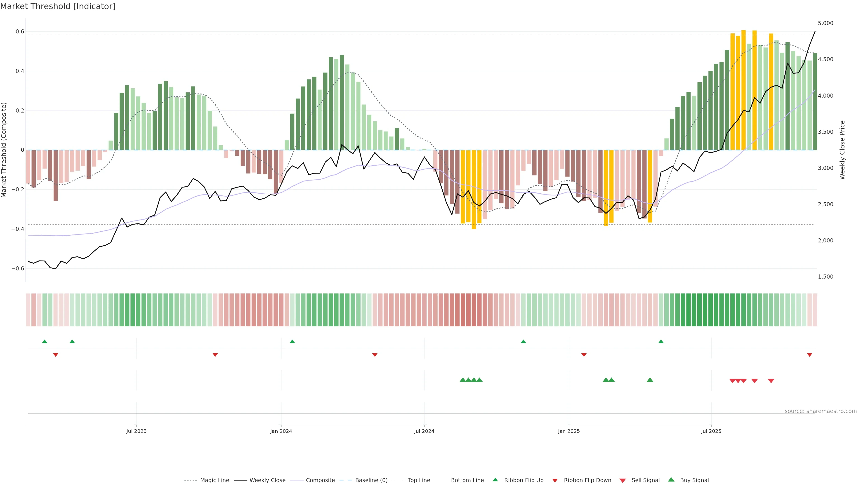868x488 pixels.
Task: Toggle Weekly Close series in the legend
Action: tap(267, 480)
